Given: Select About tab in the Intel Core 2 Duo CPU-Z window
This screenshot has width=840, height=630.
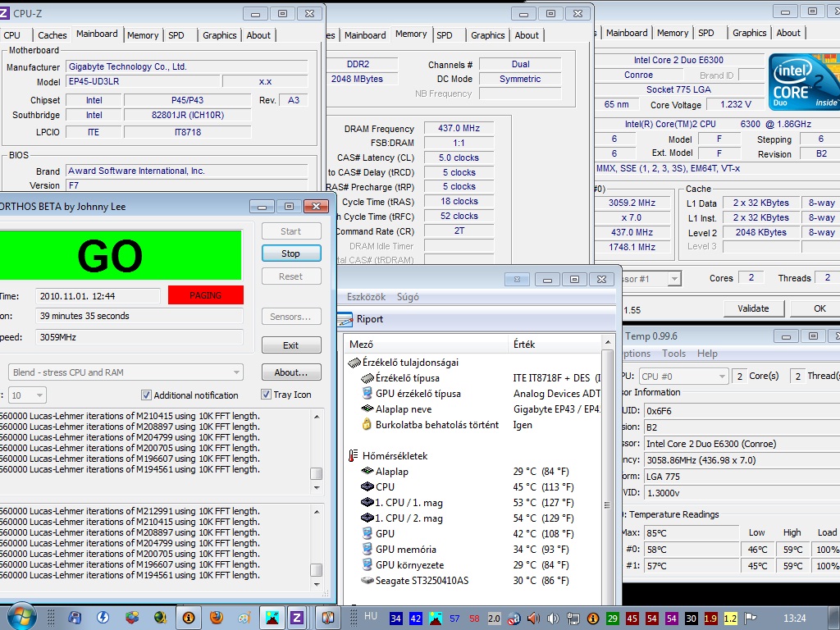Looking at the screenshot, I should click(x=788, y=33).
